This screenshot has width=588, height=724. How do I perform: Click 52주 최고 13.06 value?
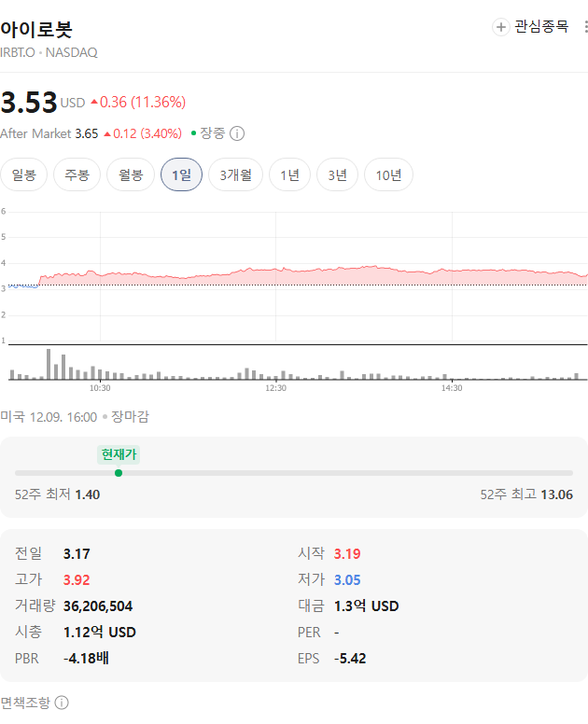coord(556,494)
